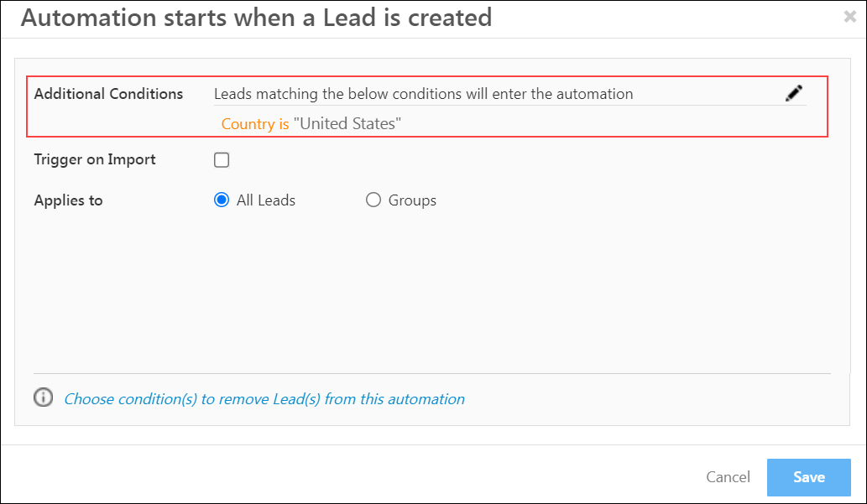This screenshot has height=504, width=867.
Task: Select the All Leads radio button
Action: (222, 200)
